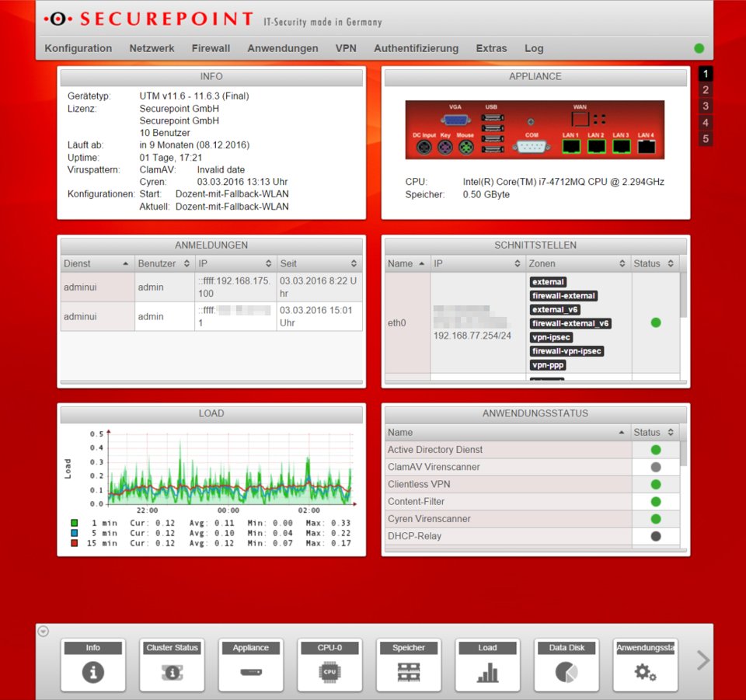The width and height of the screenshot is (746, 700).
Task: Click the firewall-vpn-ipsec zone tag
Action: (x=566, y=351)
